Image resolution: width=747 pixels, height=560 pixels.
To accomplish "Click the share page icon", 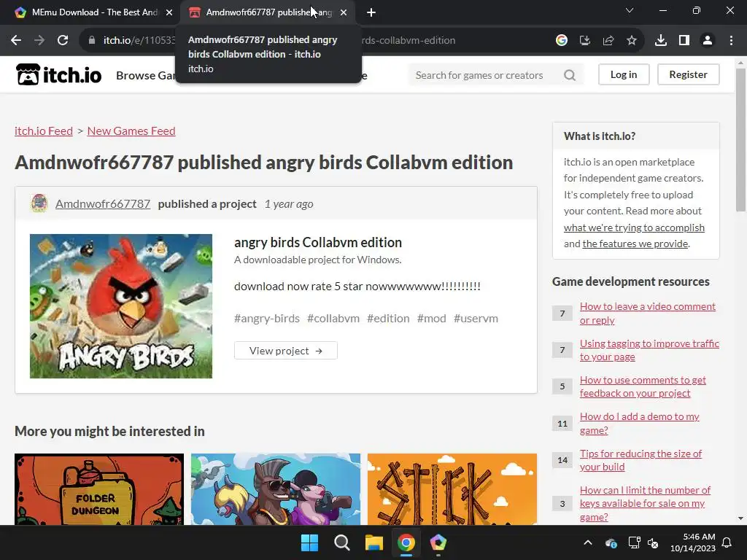I will pos(608,41).
